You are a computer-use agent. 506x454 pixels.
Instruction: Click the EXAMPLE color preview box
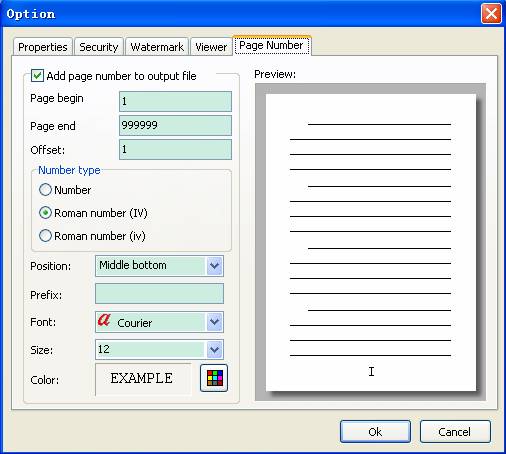tap(143, 379)
